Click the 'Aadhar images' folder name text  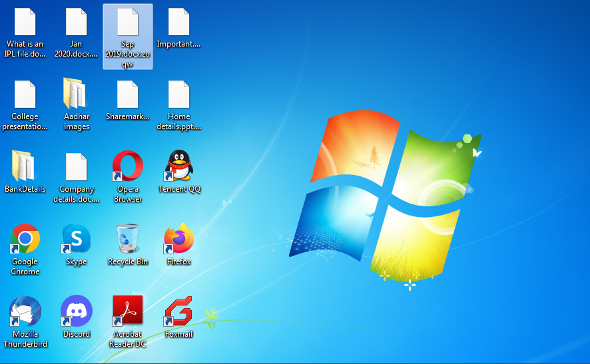tap(77, 122)
